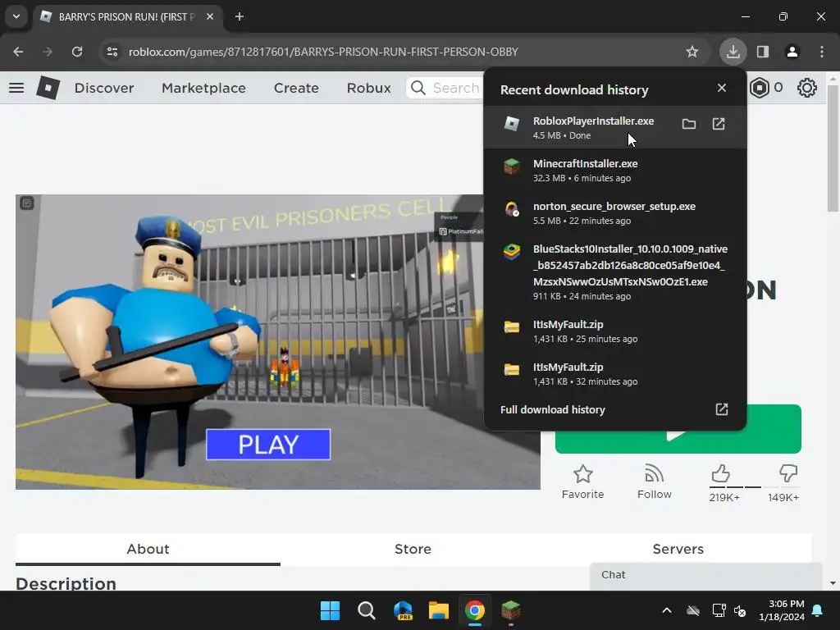
Task: Select BlueStacks10Installer download entry
Action: [x=614, y=272]
